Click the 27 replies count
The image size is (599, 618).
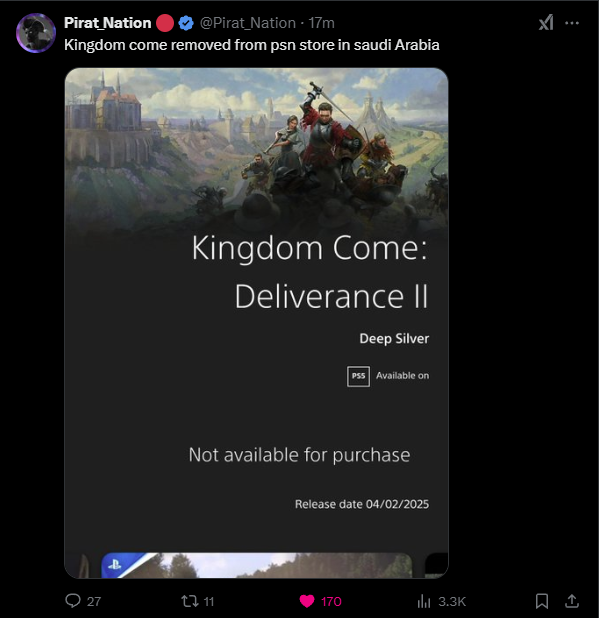94,601
